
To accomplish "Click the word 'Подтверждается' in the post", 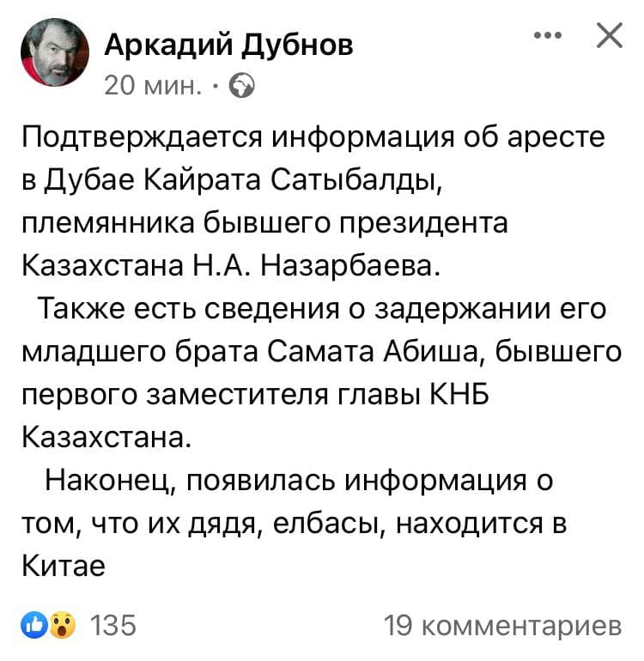I will click(x=143, y=139).
